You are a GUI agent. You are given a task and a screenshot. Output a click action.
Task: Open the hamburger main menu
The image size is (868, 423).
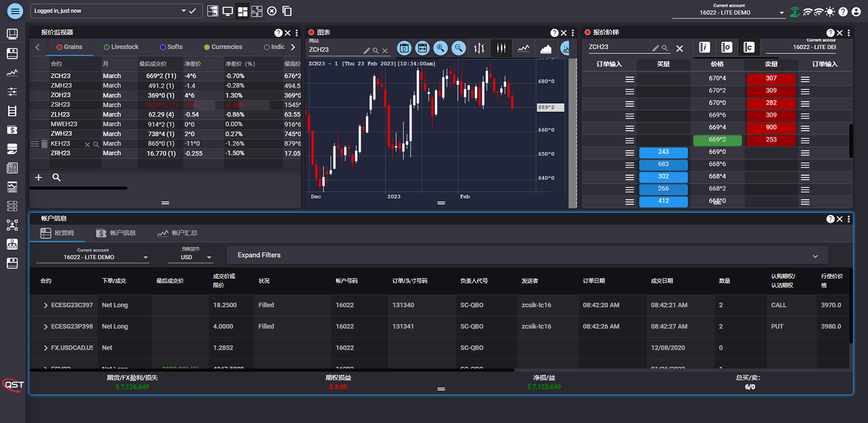[x=15, y=11]
